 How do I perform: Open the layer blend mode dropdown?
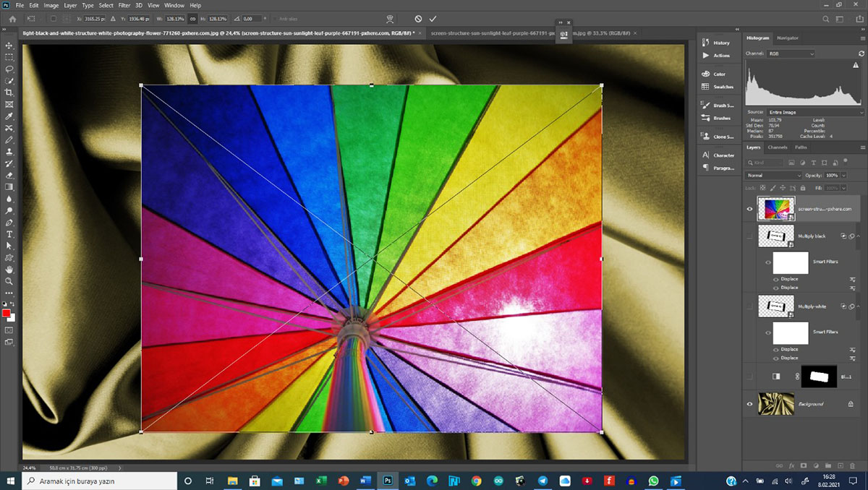click(x=773, y=176)
